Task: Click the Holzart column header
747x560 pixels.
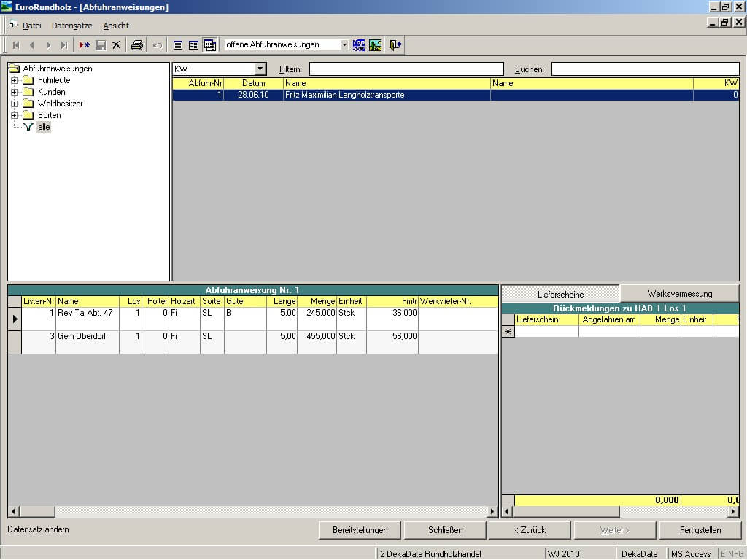Action: (x=185, y=301)
